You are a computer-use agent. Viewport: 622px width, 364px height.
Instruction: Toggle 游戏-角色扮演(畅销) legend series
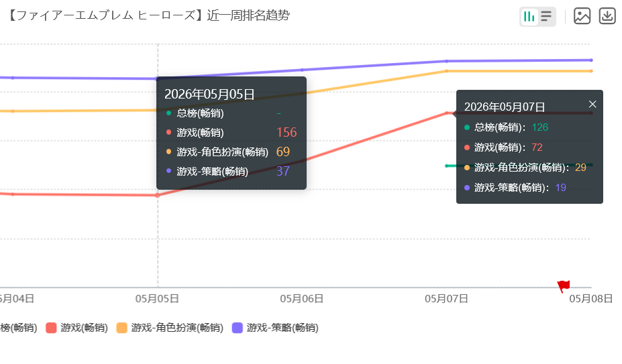pyautogui.click(x=170, y=328)
